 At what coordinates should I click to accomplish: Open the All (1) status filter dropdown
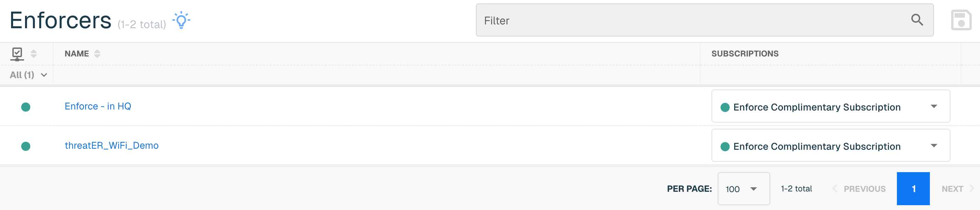coord(29,75)
